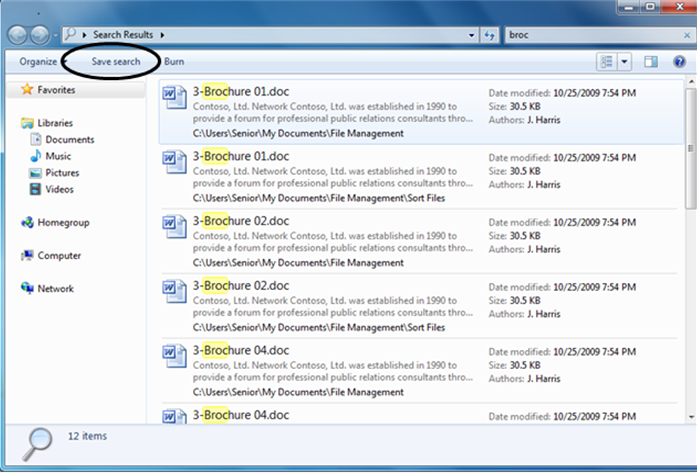This screenshot has height=474, width=697.
Task: Click scrollbar up arrow in results list
Action: click(x=691, y=81)
